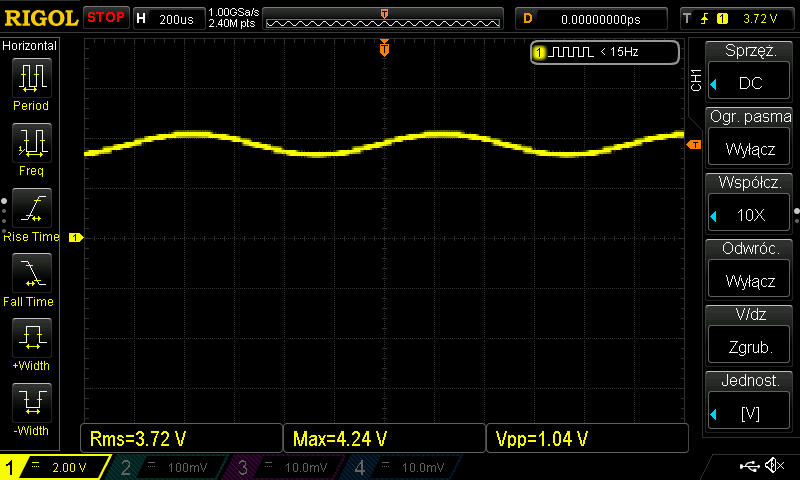Toggle the V/dz Zgrub. scale setting
Viewport: 800px width, 480px height.
pyautogui.click(x=750, y=336)
